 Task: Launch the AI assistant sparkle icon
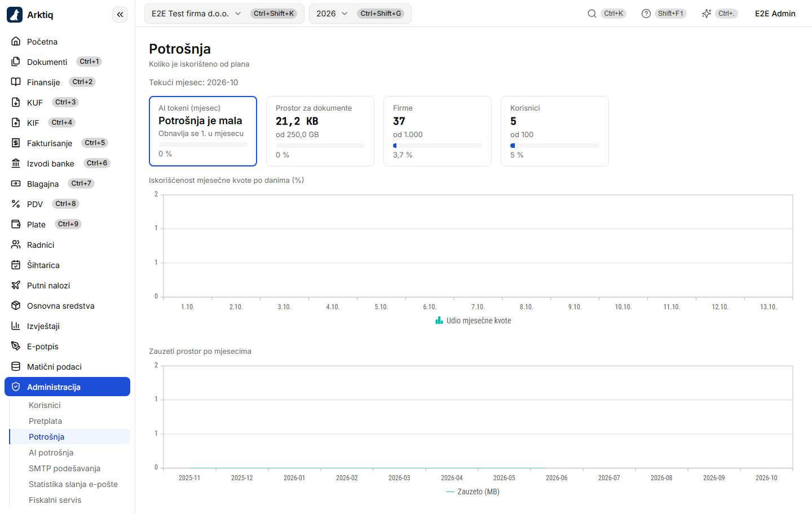click(707, 14)
